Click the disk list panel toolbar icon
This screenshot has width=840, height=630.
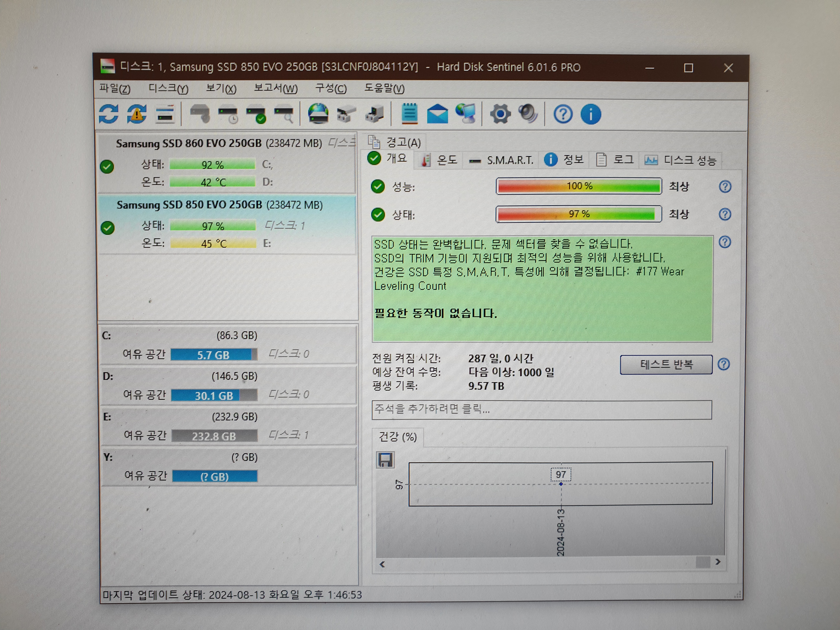pyautogui.click(x=165, y=114)
